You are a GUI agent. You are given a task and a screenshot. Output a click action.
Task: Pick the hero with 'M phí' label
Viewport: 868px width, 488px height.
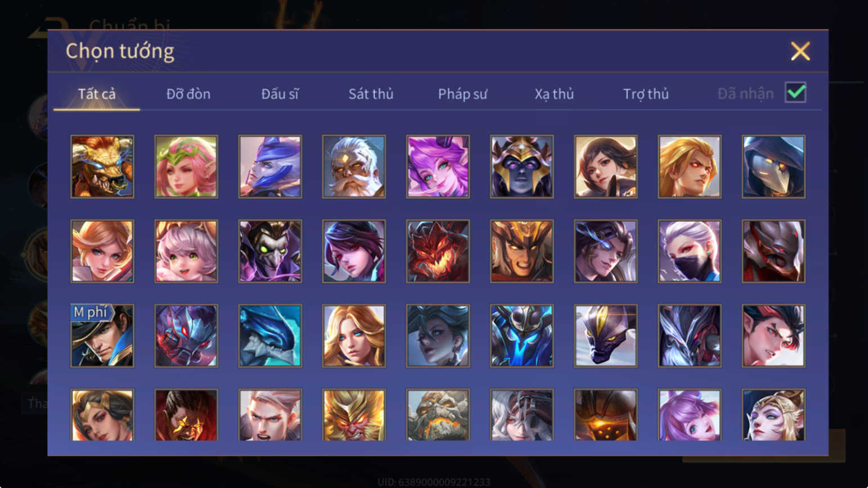click(x=102, y=336)
